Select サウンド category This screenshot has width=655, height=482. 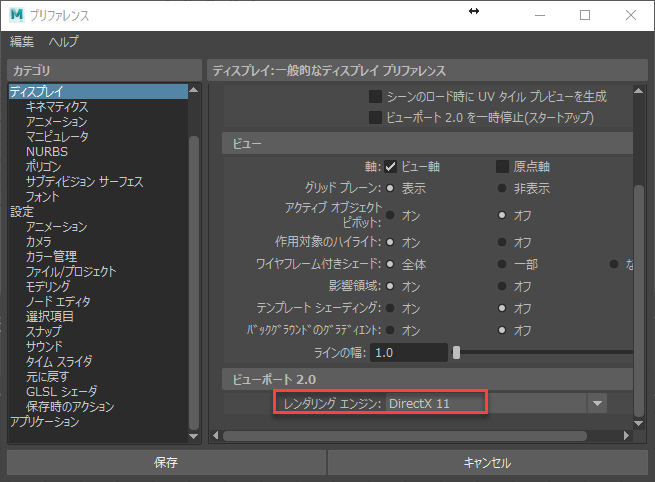click(x=44, y=347)
